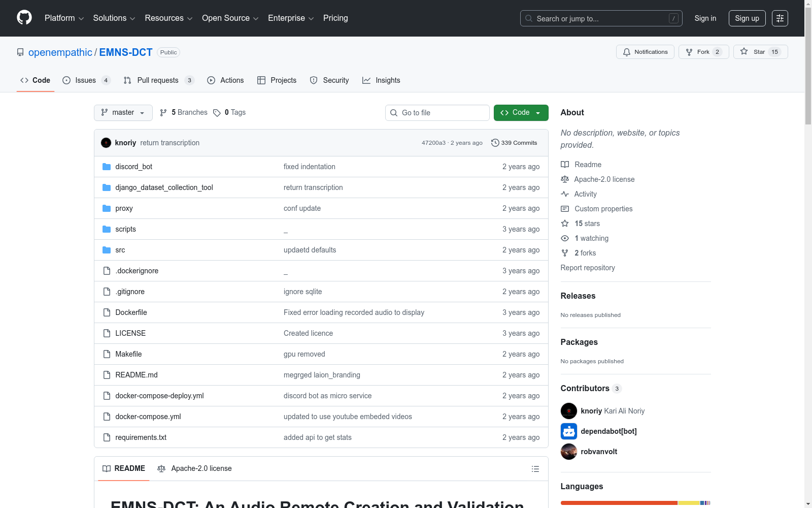Image resolution: width=812 pixels, height=508 pixels.
Task: Click the discord_bot folder icon
Action: [107, 167]
